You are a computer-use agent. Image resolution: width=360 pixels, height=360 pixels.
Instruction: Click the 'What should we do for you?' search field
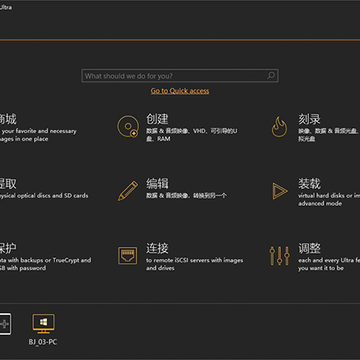[180, 76]
